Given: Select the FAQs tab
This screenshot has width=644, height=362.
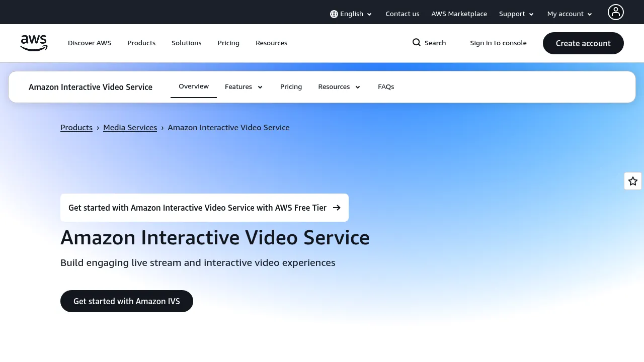Looking at the screenshot, I should pyautogui.click(x=386, y=87).
